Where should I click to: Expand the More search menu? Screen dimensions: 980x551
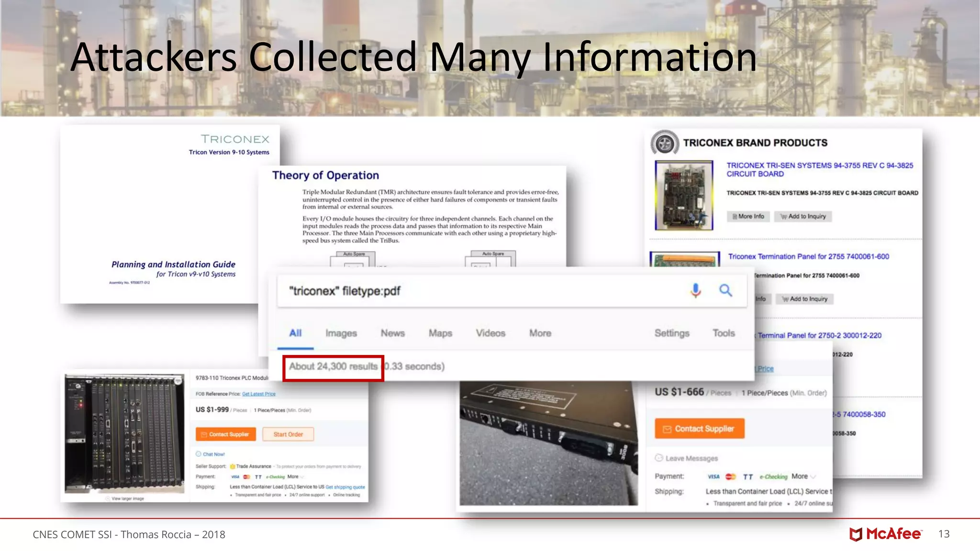pyautogui.click(x=540, y=333)
